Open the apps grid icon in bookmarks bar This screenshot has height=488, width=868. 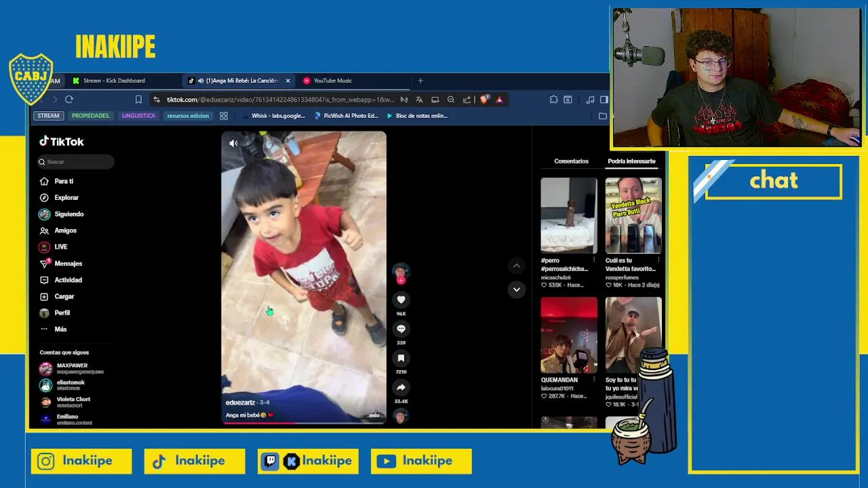pos(224,116)
